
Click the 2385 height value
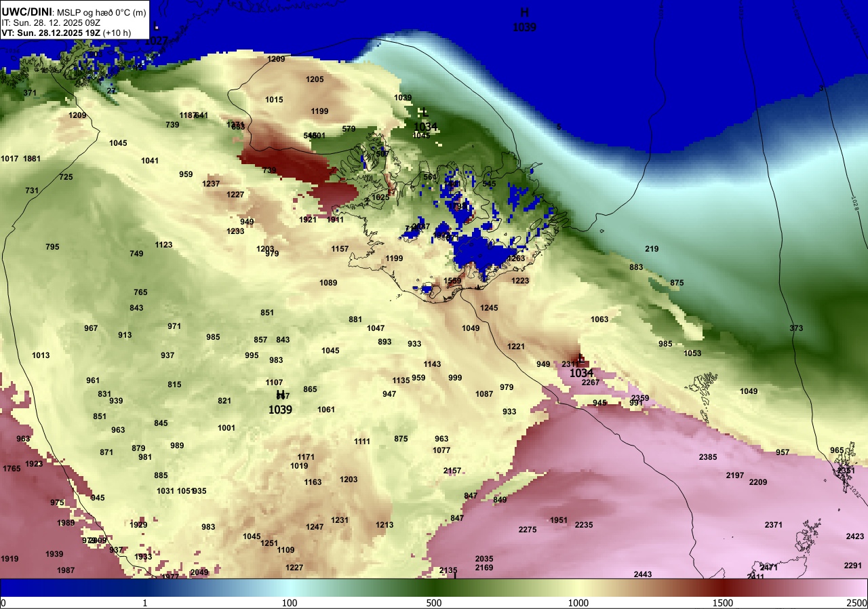(x=708, y=457)
